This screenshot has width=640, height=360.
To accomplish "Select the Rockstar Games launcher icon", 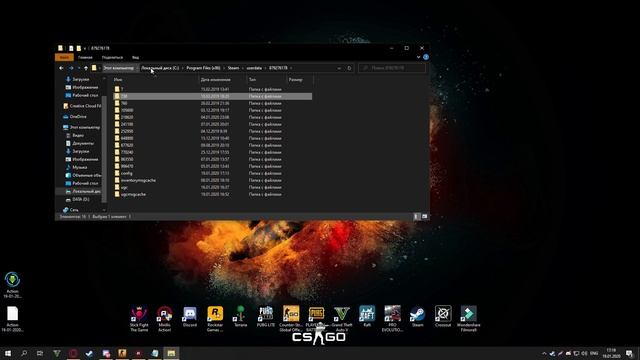I will 215,318.
